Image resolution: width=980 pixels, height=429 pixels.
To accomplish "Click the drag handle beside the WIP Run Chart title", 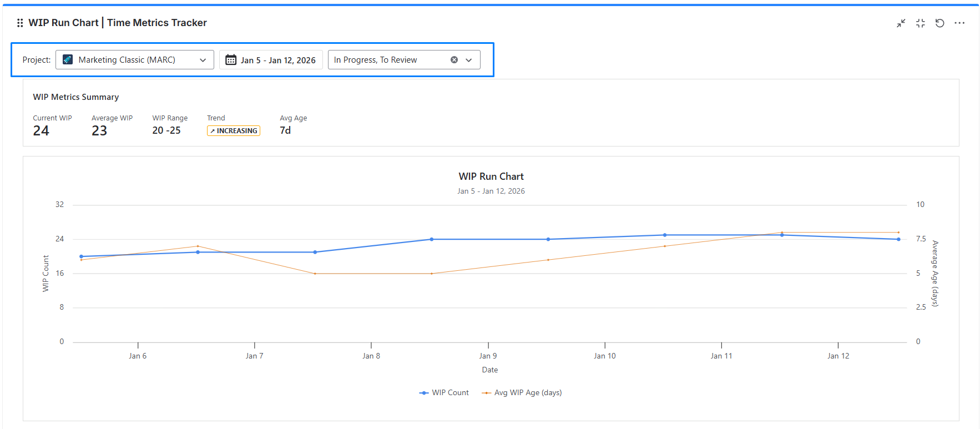I will point(20,23).
